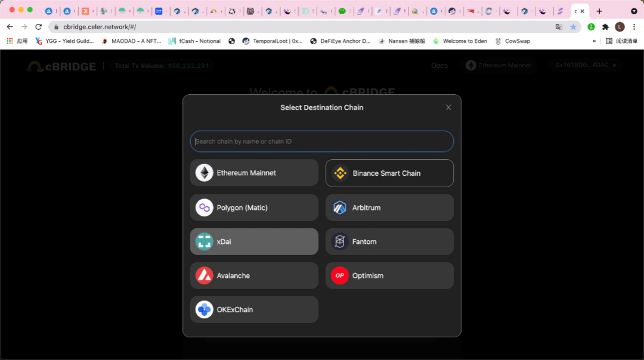Expand the tab search dropdown
Screen dimensions: 644x360
coord(634,11)
